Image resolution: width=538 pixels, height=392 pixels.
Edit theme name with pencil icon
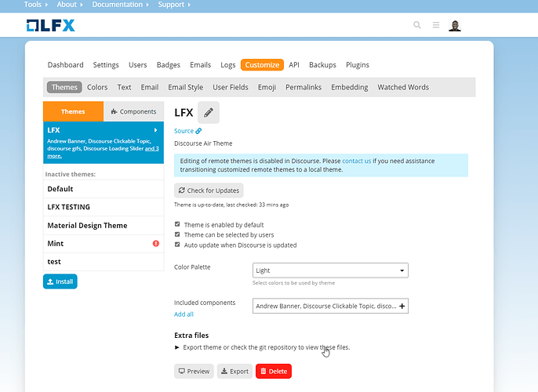pyautogui.click(x=209, y=112)
